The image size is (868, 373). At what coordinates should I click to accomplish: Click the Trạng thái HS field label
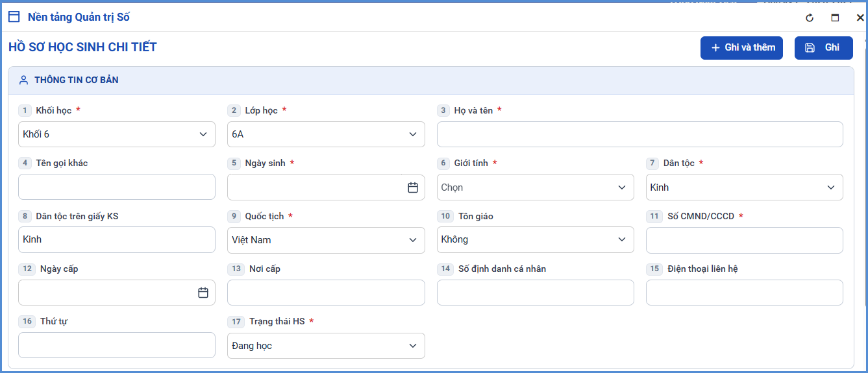click(277, 321)
